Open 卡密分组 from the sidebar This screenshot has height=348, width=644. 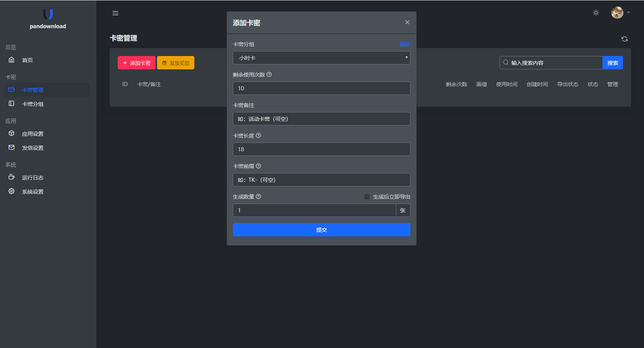(x=33, y=104)
